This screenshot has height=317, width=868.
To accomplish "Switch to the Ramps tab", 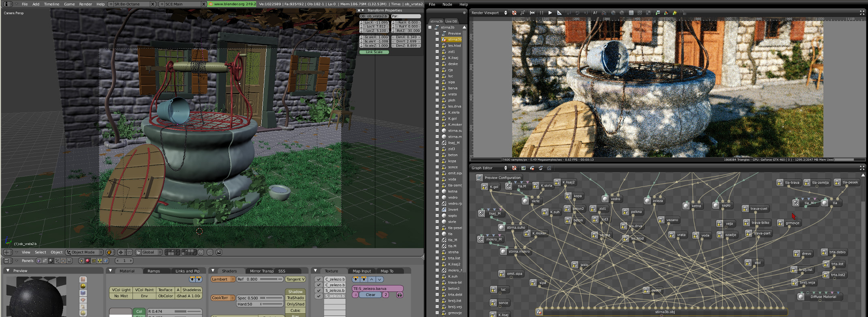I will point(154,271).
